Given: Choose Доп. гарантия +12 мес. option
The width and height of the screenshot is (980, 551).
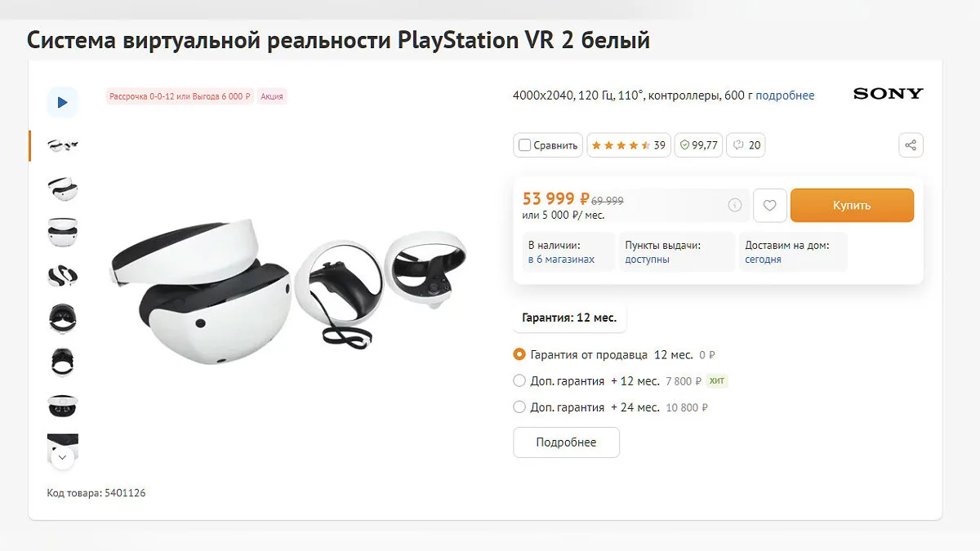Looking at the screenshot, I should (x=519, y=381).
